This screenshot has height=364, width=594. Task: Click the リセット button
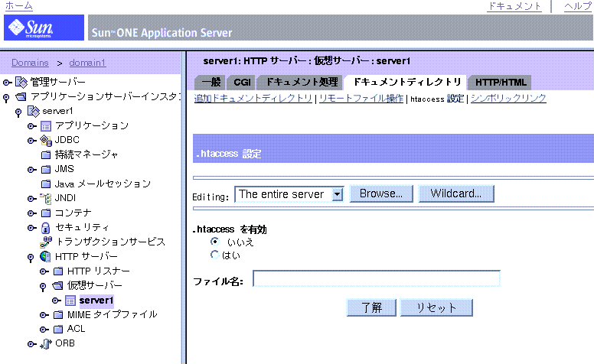(436, 307)
